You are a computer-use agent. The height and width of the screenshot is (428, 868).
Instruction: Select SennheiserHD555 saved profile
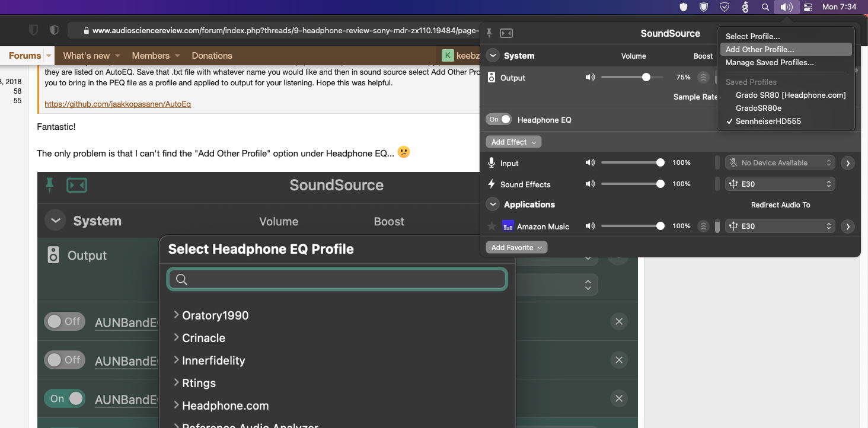(x=786, y=121)
